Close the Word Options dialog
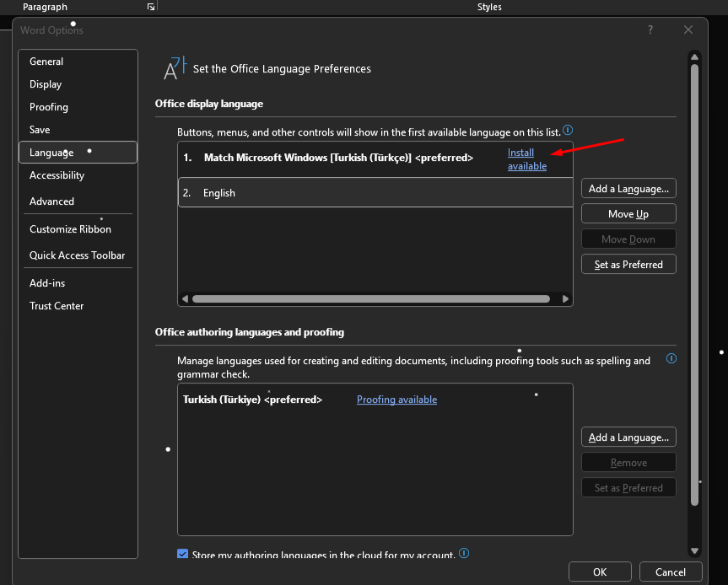 coord(688,30)
